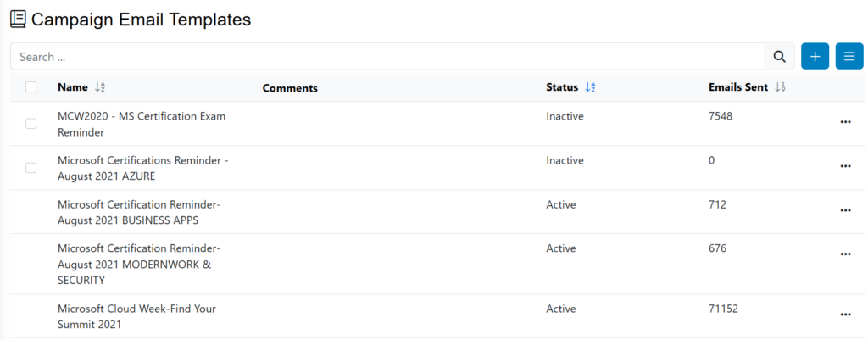Viewport: 868px width, 340px height.
Task: Click the Campaign Email Templates title icon
Action: (18, 20)
